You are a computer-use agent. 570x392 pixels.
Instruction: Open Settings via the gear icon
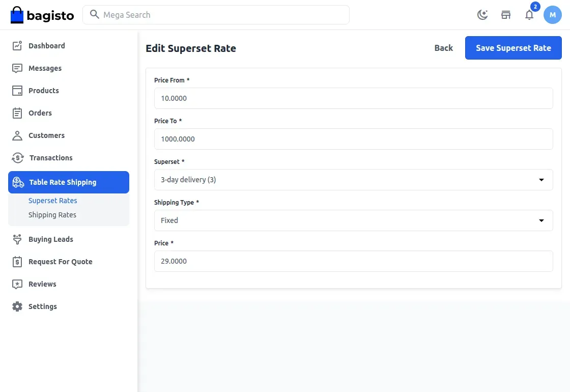tap(42, 306)
